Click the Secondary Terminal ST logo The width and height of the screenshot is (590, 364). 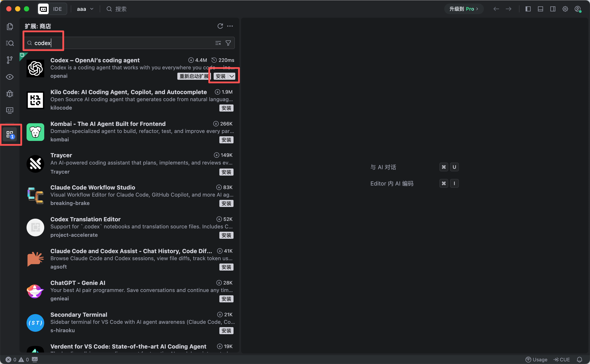pos(35,323)
